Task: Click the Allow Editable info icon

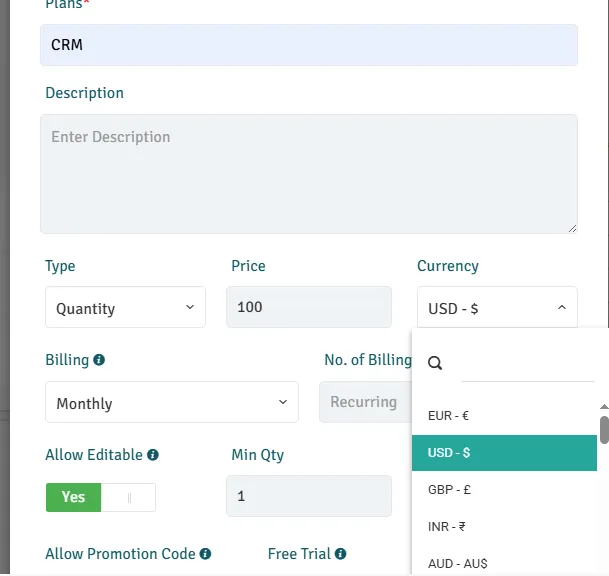Action: pos(153,454)
